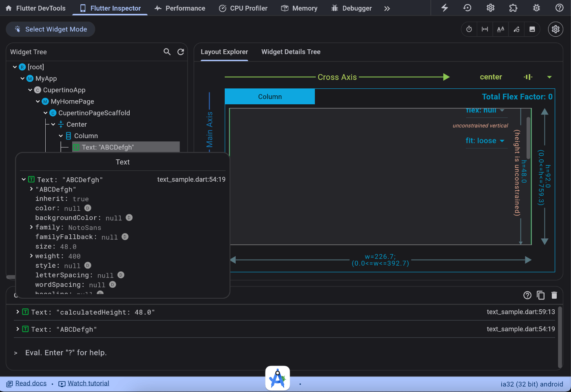571x392 pixels.
Task: Collapse Text: "ABCDefgh" in the tooltip
Action: (24, 179)
